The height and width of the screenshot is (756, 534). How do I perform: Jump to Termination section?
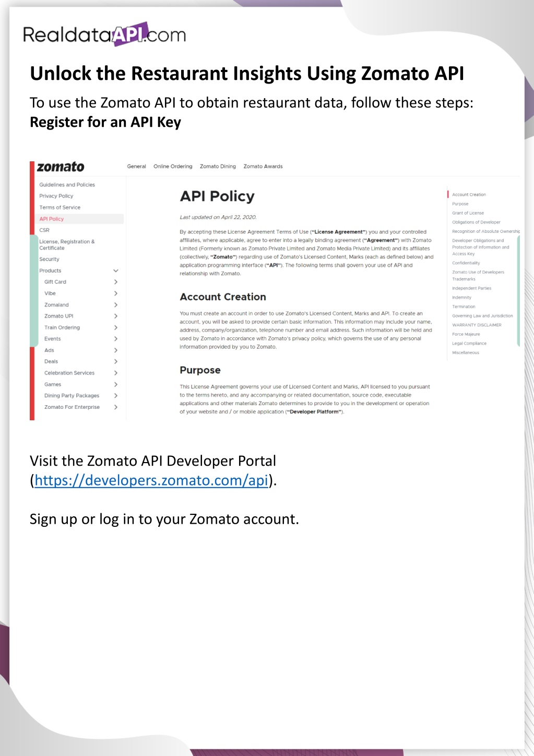464,307
